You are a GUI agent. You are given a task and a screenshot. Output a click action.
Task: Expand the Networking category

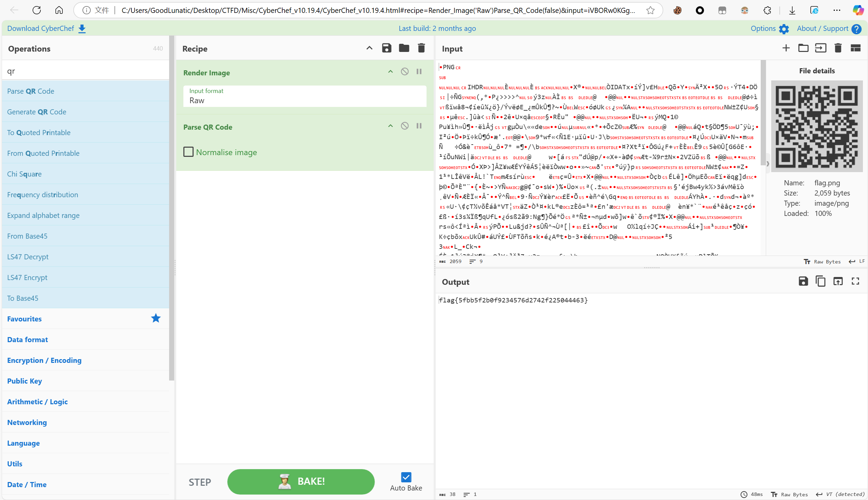(x=86, y=422)
